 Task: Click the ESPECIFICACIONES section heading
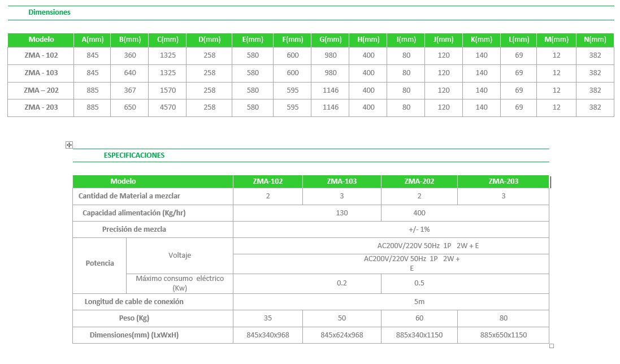tap(134, 155)
